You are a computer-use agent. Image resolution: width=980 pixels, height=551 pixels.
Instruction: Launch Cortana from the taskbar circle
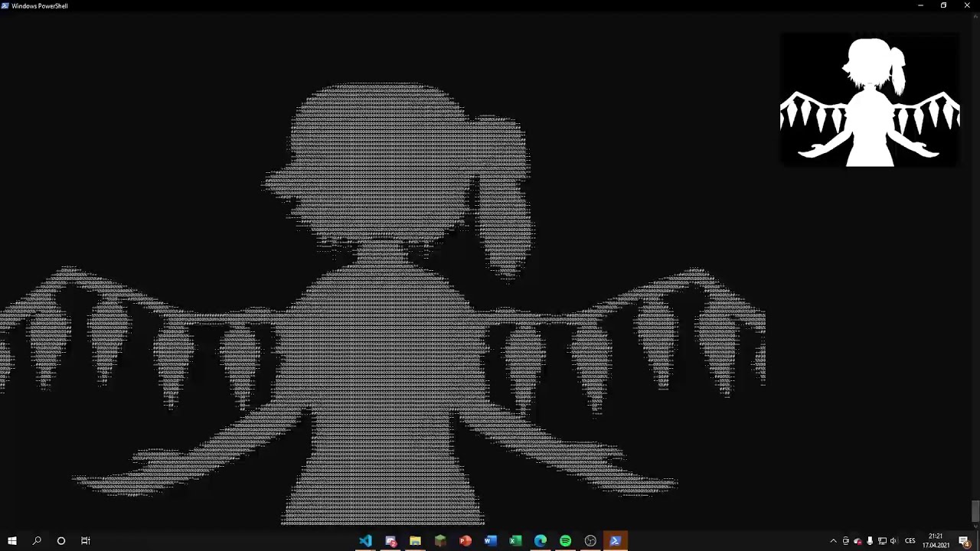point(61,541)
